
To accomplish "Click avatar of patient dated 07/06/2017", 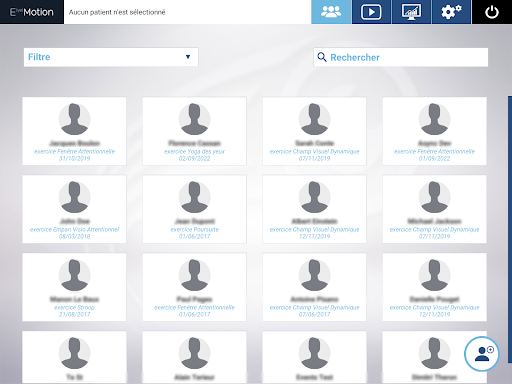I will pyautogui.click(x=314, y=275).
